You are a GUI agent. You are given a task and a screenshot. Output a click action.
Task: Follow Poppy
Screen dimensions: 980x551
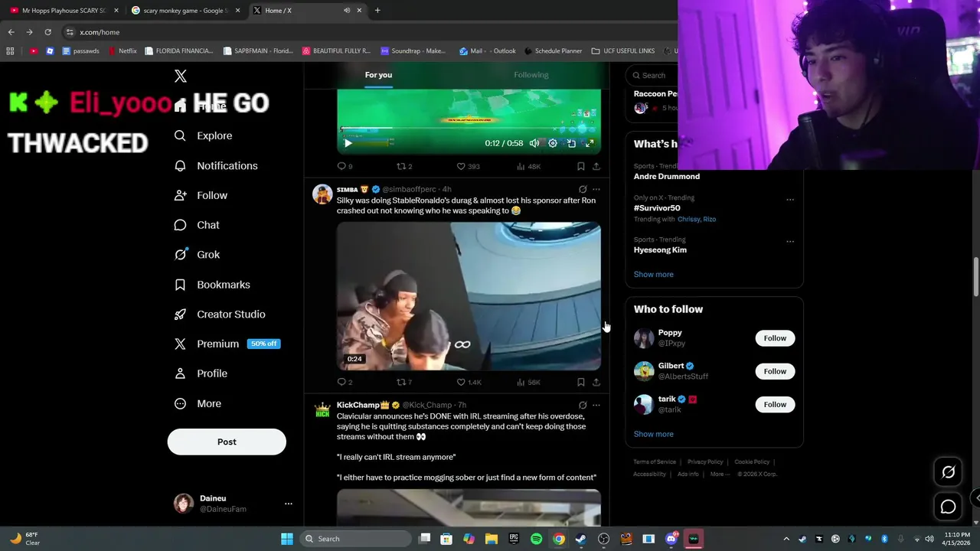point(775,338)
